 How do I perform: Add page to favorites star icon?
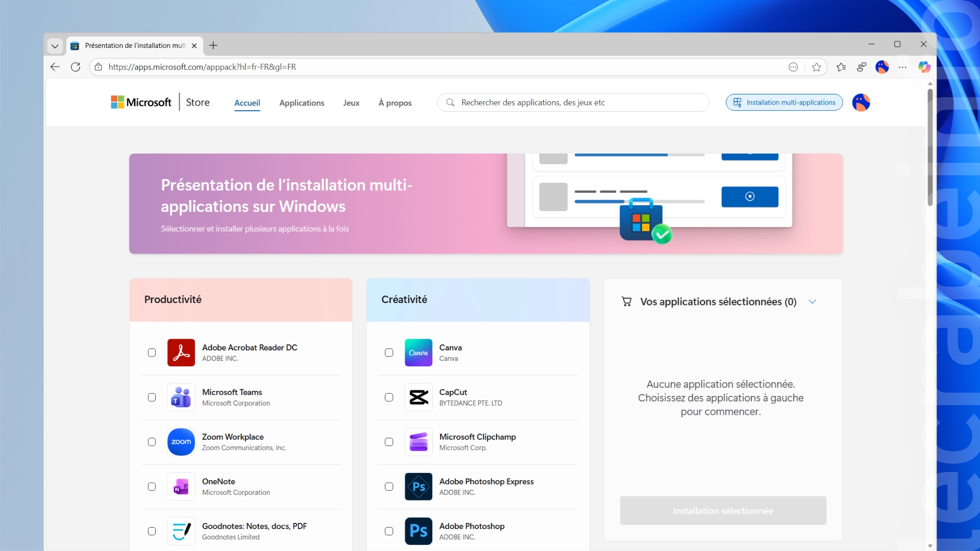click(817, 67)
